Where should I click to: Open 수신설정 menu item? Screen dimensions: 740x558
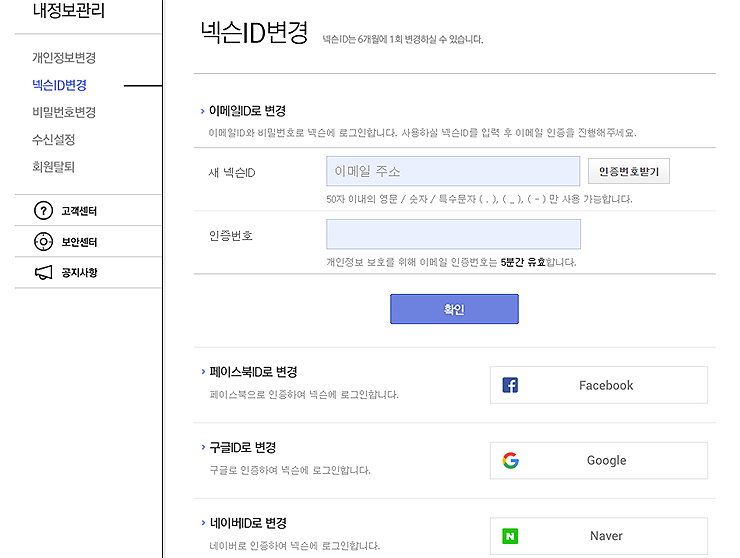54,139
